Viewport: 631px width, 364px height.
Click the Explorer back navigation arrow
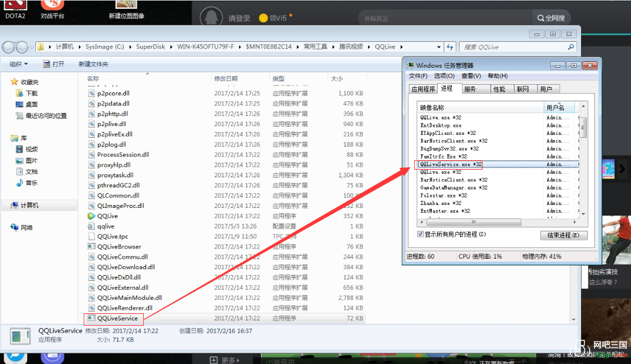[x=8, y=47]
